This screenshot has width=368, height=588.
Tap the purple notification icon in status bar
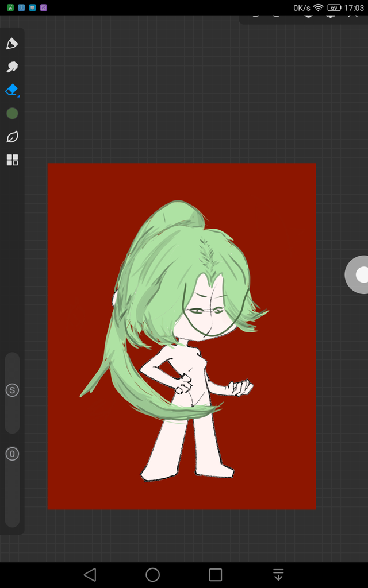tap(44, 8)
